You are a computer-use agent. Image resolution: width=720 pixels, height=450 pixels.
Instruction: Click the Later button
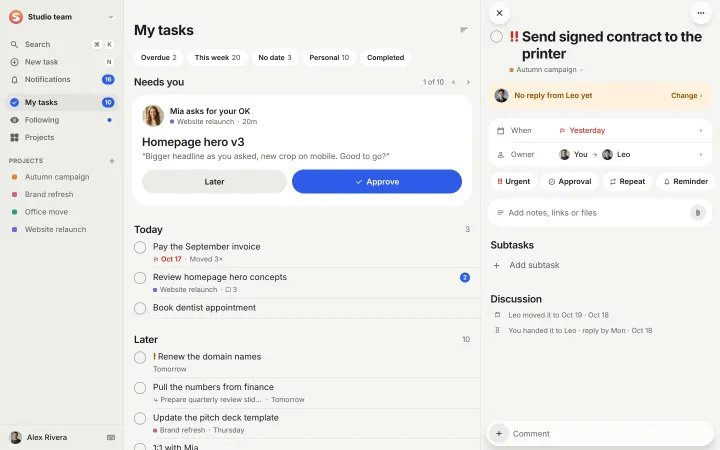click(x=214, y=182)
